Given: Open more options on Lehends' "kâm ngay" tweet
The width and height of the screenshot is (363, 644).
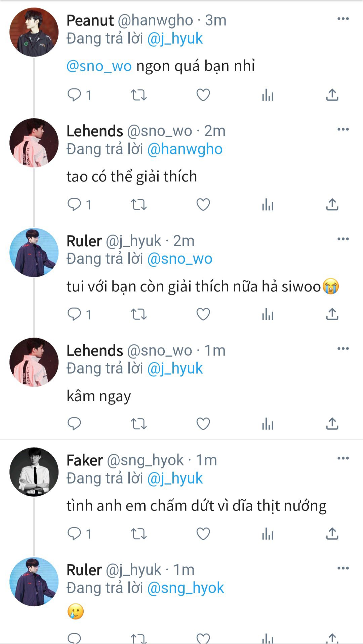Looking at the screenshot, I should (343, 348).
